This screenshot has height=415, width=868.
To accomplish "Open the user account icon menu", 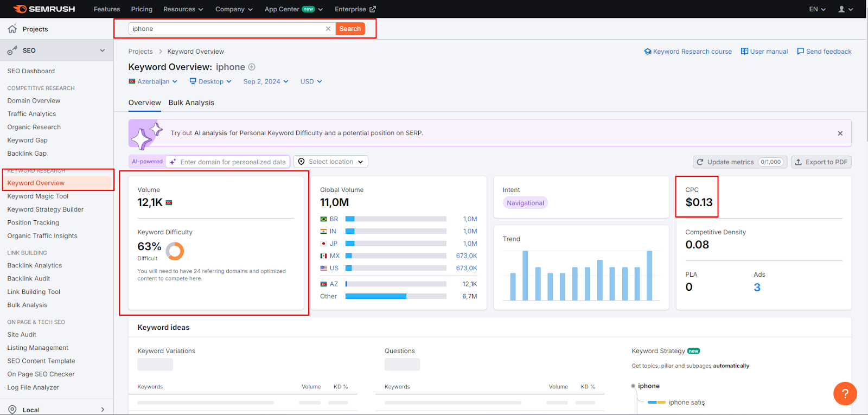I will point(845,9).
